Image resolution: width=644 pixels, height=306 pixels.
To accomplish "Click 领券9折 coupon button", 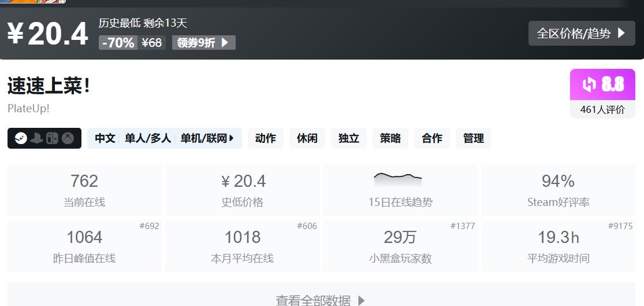I will (204, 42).
